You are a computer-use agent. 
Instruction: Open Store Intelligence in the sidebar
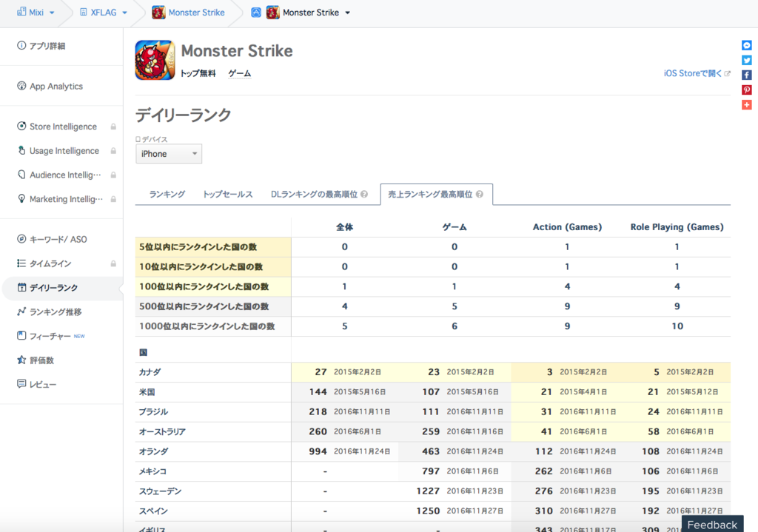coord(64,127)
